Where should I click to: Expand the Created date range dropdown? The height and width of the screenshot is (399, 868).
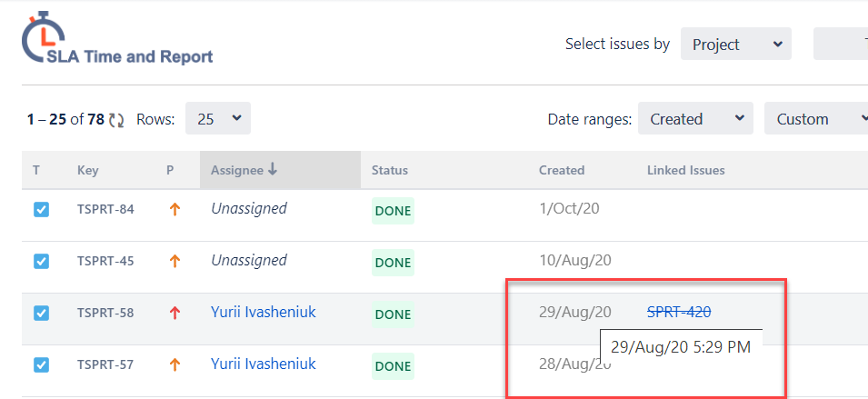tap(695, 119)
